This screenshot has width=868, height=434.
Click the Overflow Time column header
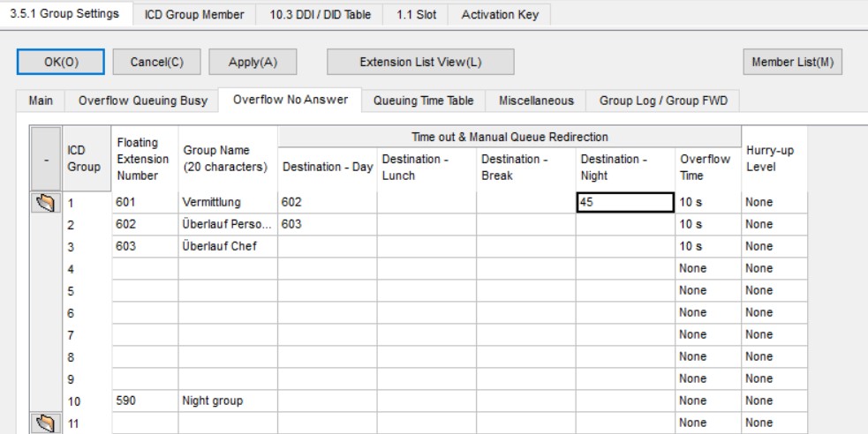coord(708,168)
